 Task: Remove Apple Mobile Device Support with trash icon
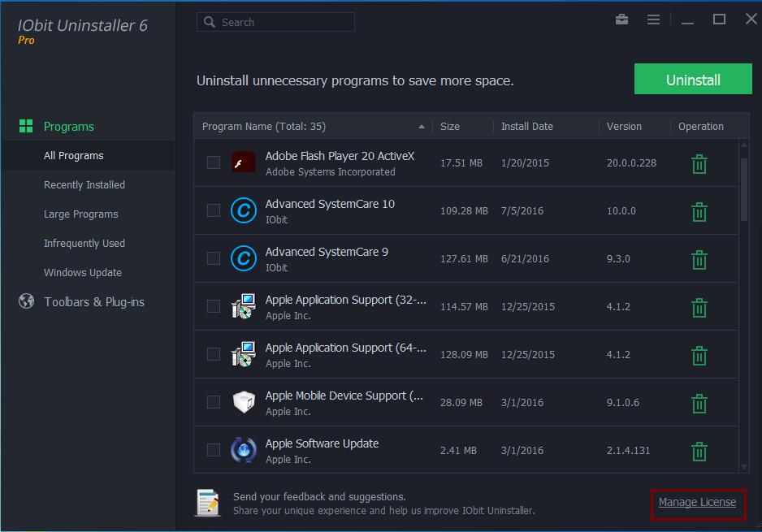[x=699, y=404]
